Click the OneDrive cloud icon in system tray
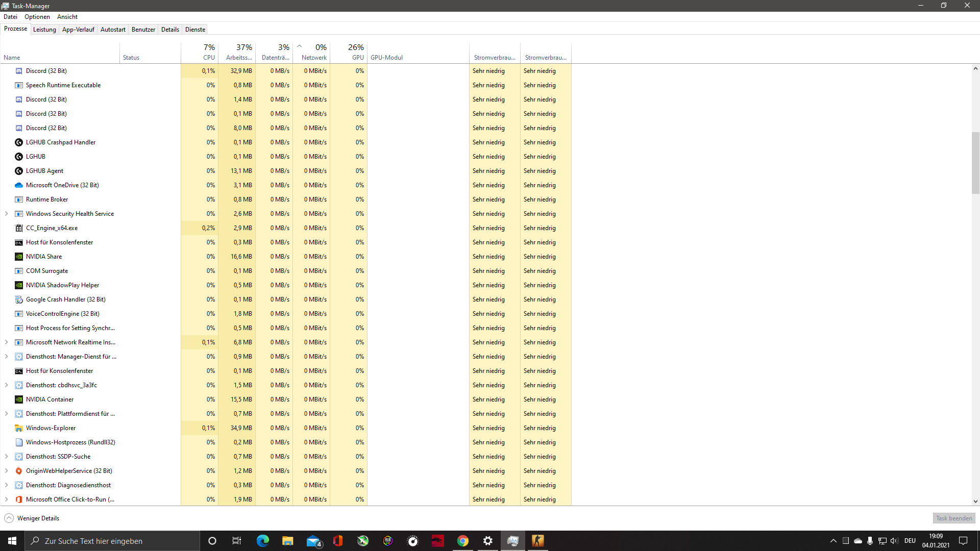This screenshot has width=980, height=551. [857, 541]
